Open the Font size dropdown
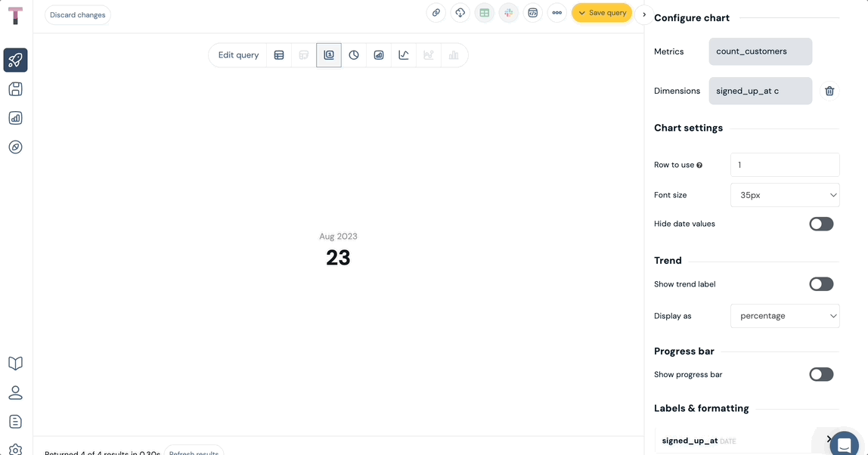 pos(785,195)
